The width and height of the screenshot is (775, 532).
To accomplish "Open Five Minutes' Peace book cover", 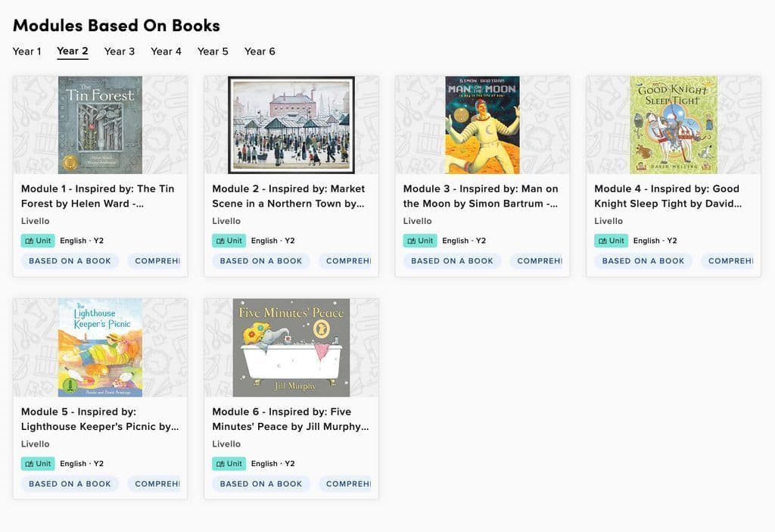I will point(291,347).
